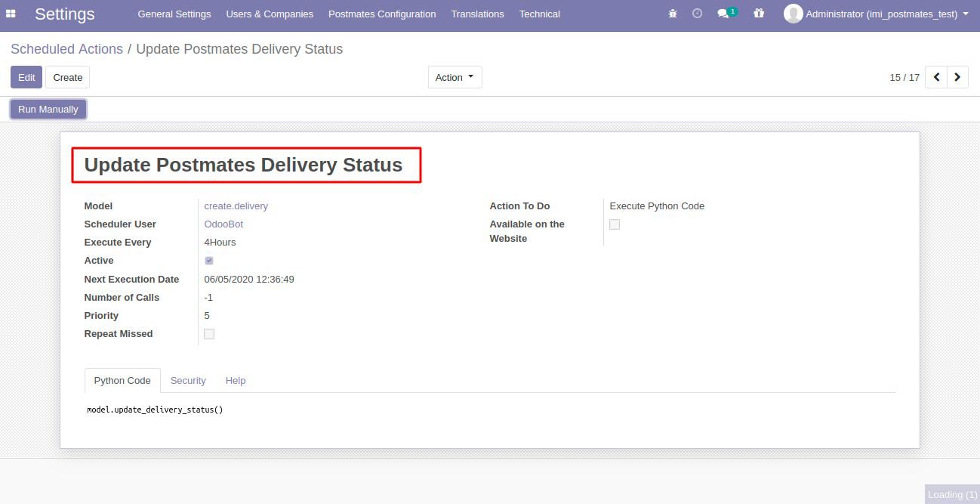Click the Create button
Viewport: 980px width, 504px height.
click(68, 77)
